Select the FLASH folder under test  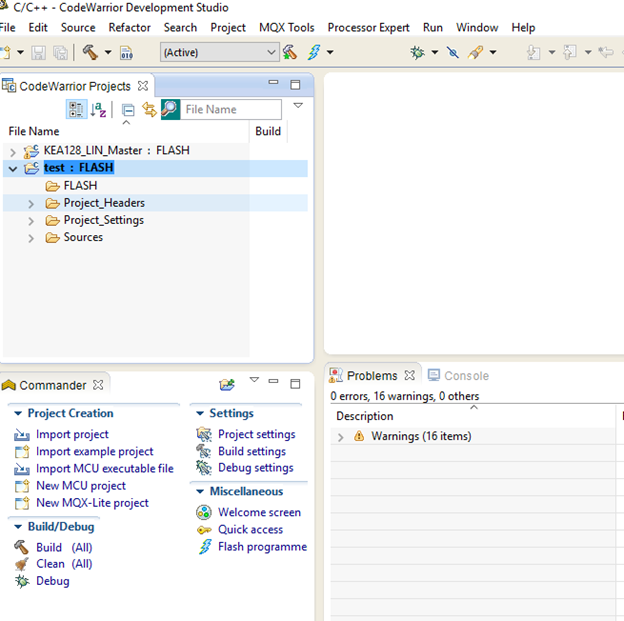coord(80,186)
